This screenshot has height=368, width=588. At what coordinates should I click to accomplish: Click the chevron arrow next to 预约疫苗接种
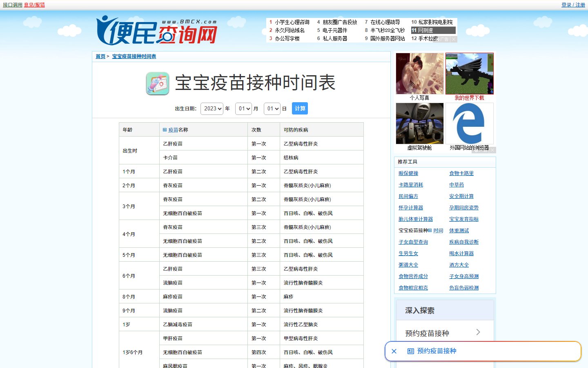coord(478,332)
